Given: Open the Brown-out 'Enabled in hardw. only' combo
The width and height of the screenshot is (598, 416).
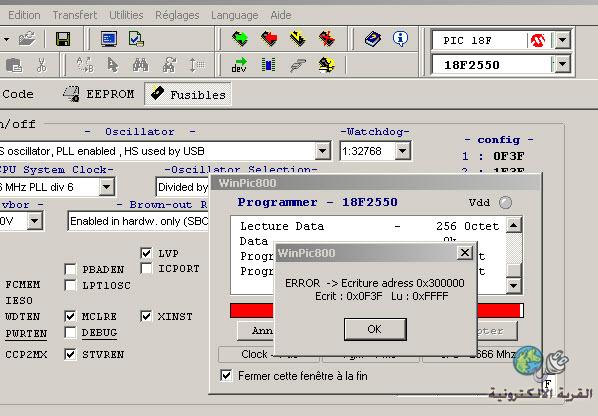Looking at the screenshot, I should coord(138,221).
